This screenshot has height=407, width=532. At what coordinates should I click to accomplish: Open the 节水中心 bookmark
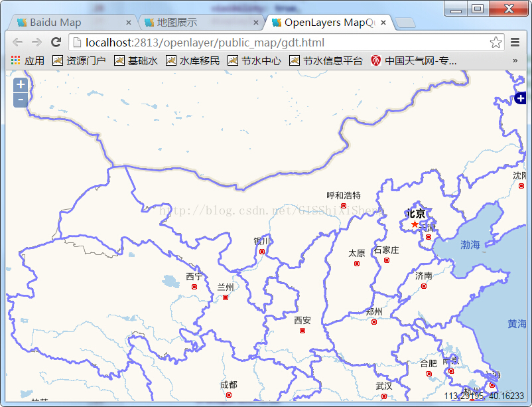click(x=254, y=61)
